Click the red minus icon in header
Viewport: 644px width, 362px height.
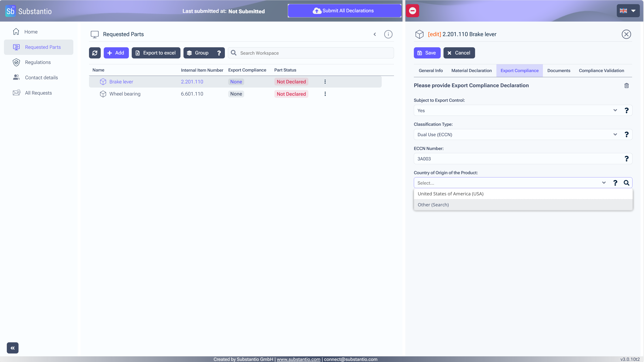pyautogui.click(x=412, y=11)
